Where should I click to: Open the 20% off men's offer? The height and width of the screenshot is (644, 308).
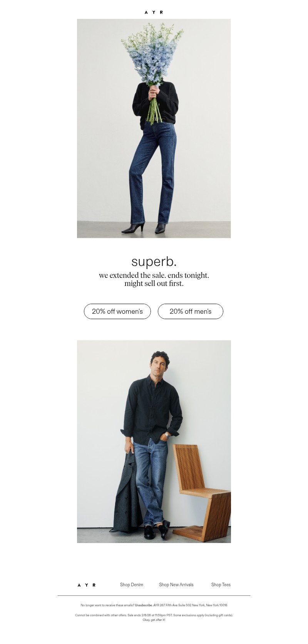pos(190,311)
